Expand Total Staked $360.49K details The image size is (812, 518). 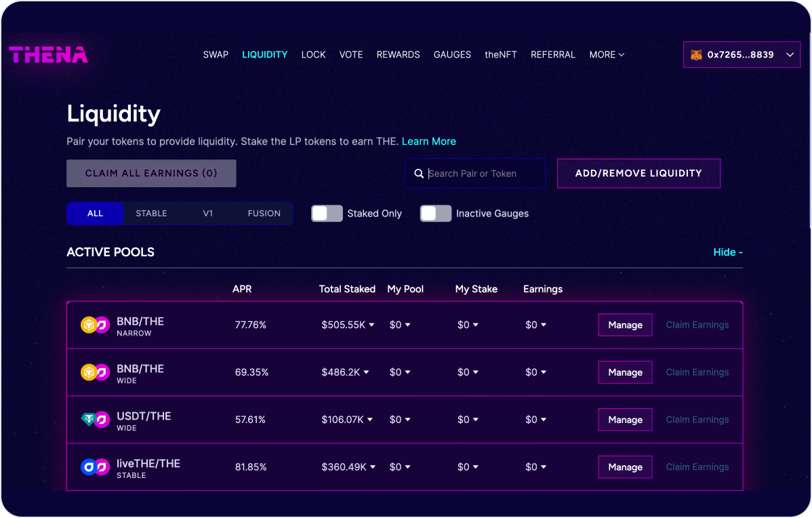click(372, 466)
